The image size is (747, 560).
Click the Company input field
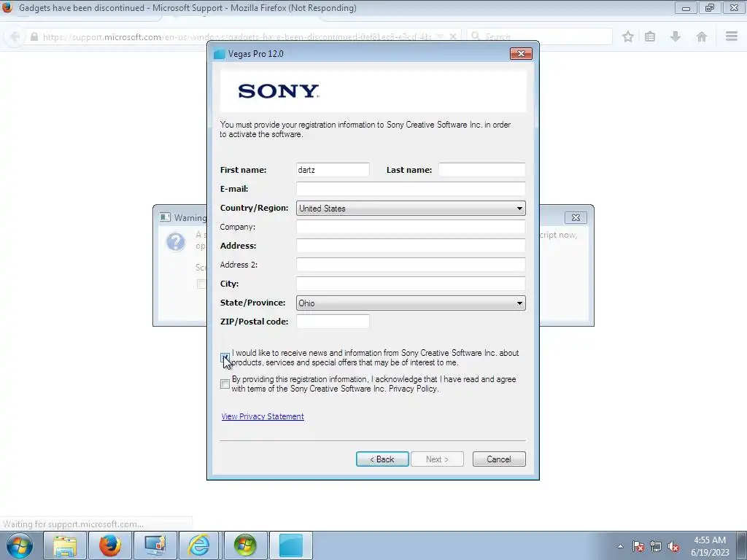[x=411, y=227]
